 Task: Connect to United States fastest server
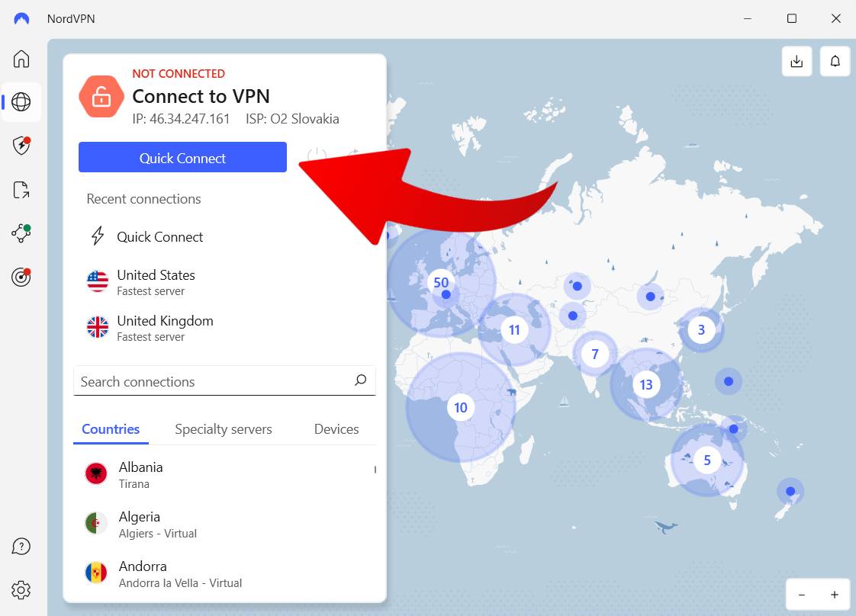point(225,282)
